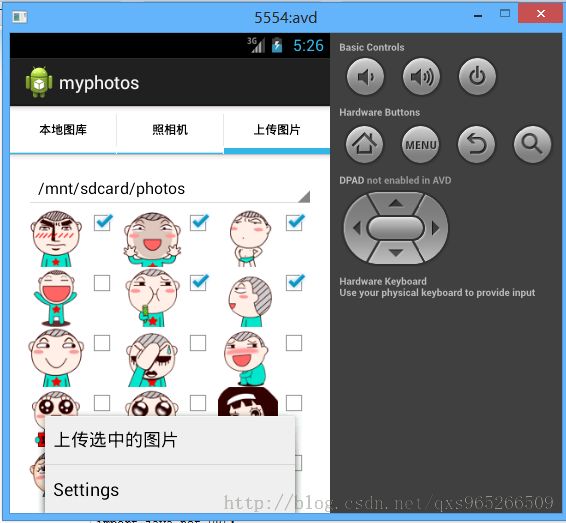
Task: Open the arms-raised laughing cartoon thumbnail
Action: coord(56,299)
